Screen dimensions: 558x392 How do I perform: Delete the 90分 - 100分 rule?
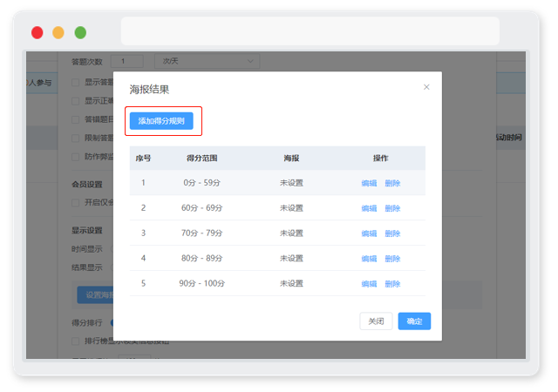click(392, 284)
